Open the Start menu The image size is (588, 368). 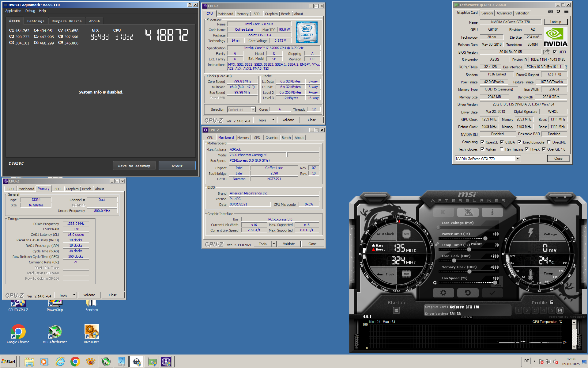(9, 362)
